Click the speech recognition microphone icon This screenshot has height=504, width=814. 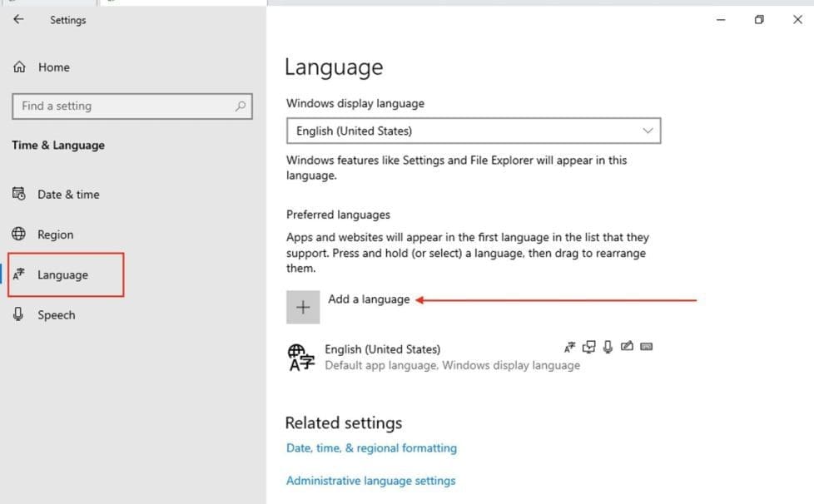click(x=608, y=347)
